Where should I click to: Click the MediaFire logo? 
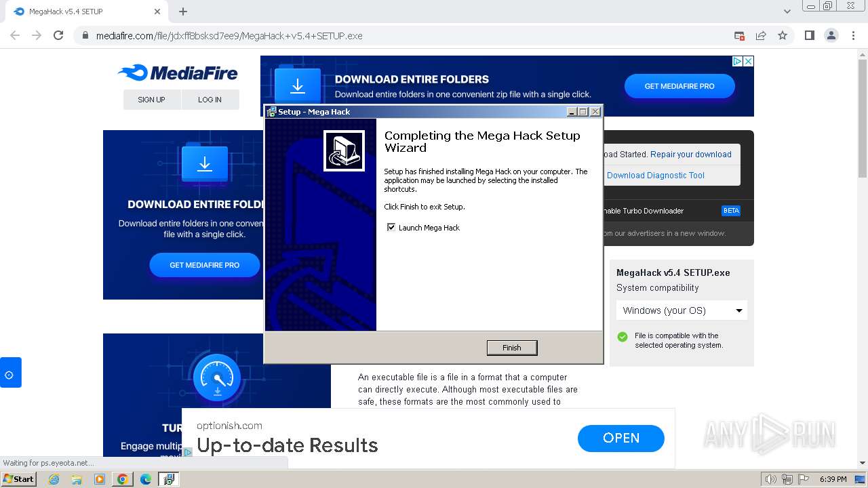178,73
